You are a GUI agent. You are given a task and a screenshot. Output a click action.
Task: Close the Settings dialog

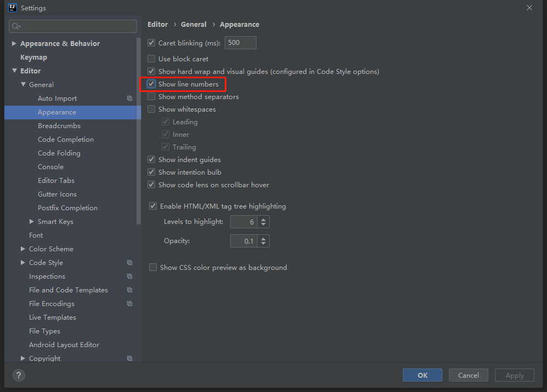point(529,8)
